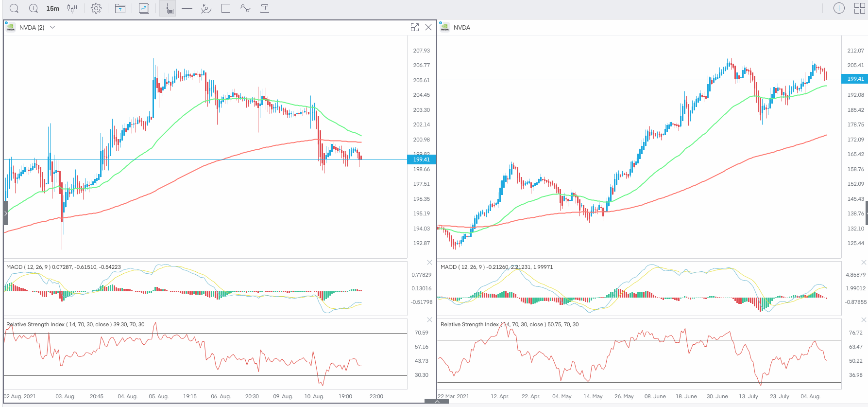The image size is (868, 407).
Task: Expand the NVDA (2) symbol dropdown
Action: [x=52, y=27]
